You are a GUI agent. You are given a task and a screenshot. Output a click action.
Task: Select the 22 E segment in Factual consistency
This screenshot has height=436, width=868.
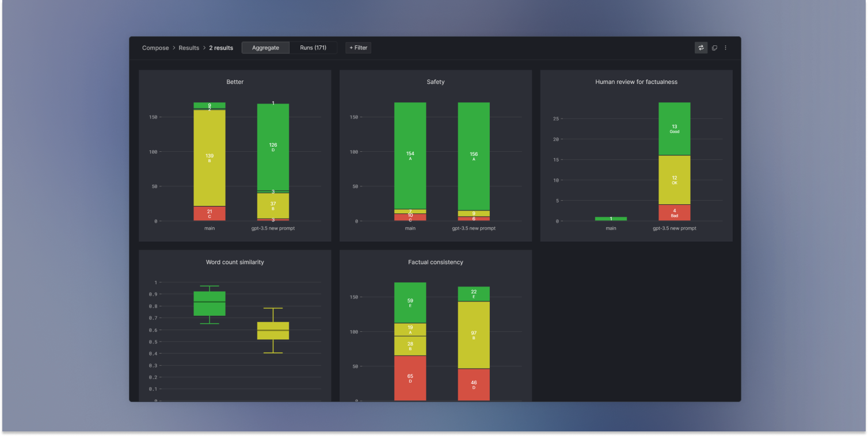pos(474,294)
